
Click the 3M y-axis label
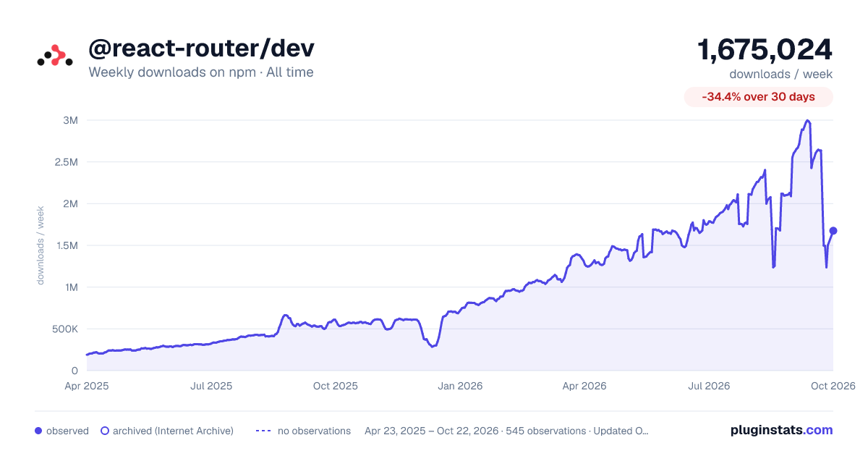(x=70, y=120)
